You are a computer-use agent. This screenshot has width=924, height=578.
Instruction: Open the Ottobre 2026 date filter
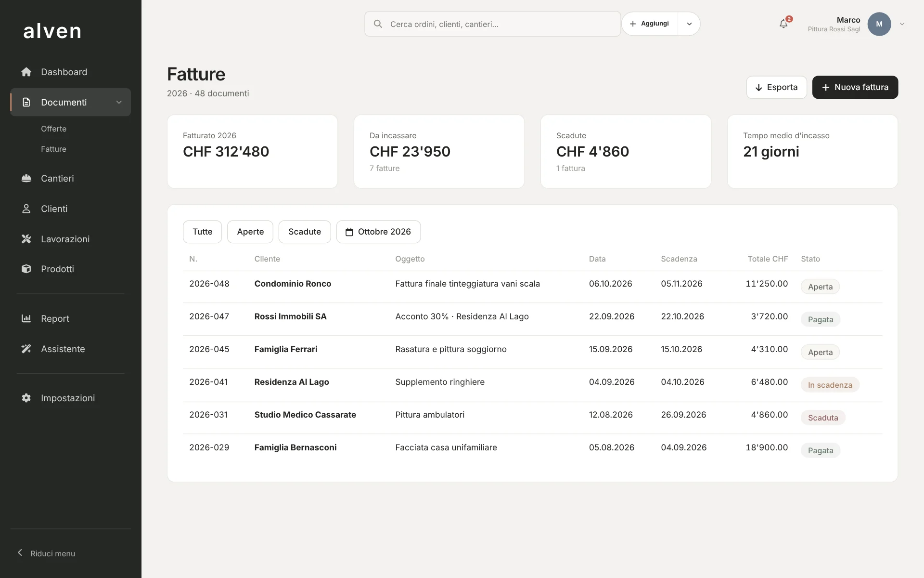coord(378,232)
